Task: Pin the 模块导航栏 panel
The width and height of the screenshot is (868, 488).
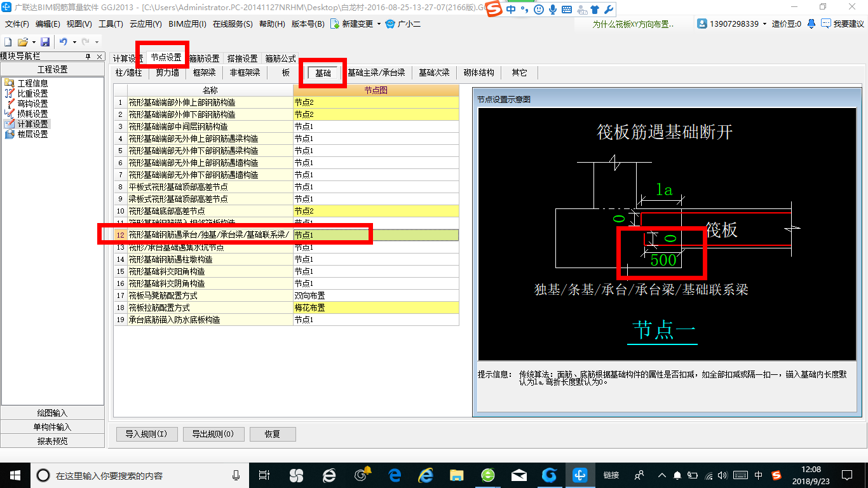Action: 89,57
